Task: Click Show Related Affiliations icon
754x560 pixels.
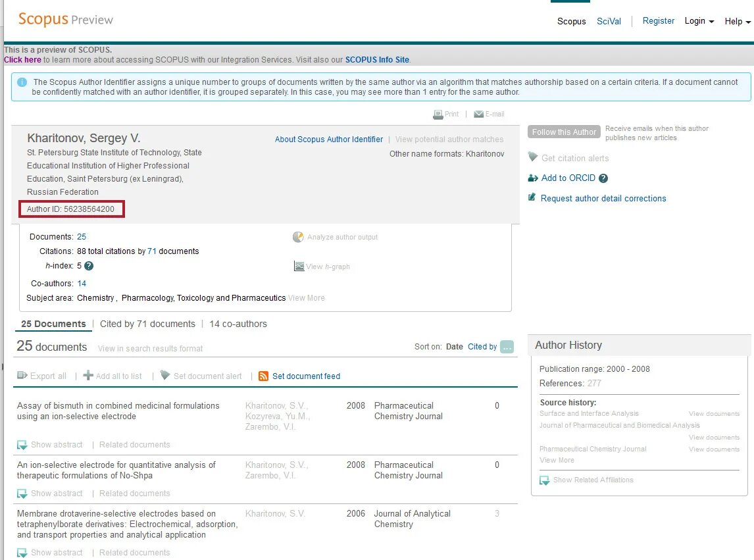Action: [x=544, y=480]
